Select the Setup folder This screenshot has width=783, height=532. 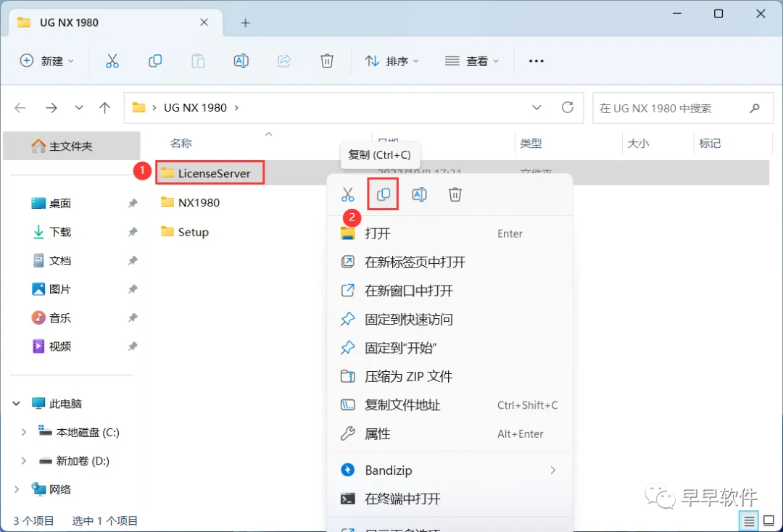coord(185,231)
